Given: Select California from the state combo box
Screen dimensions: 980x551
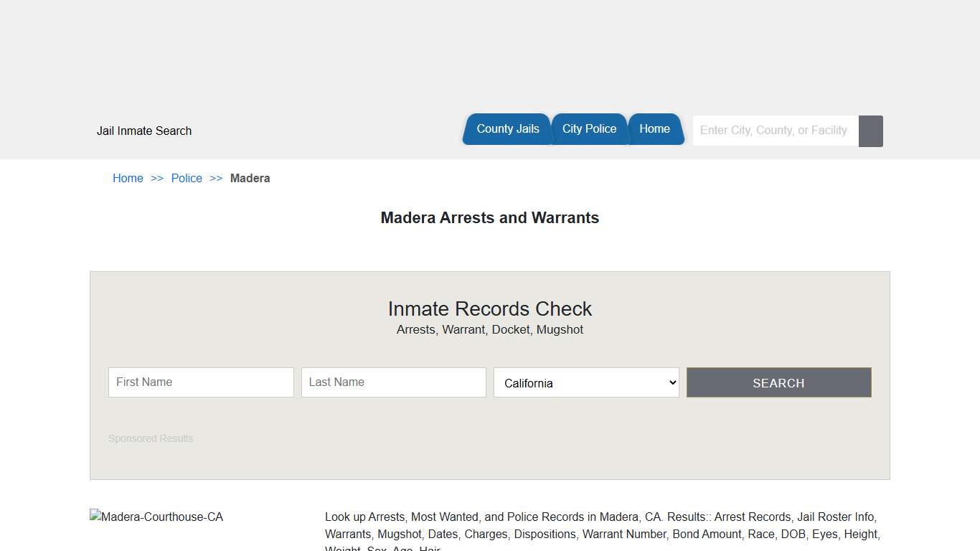Looking at the screenshot, I should 586,382.
